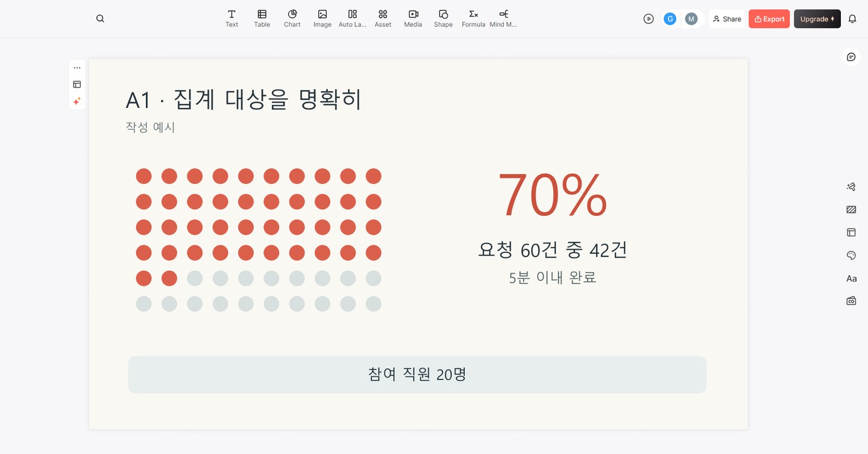The height and width of the screenshot is (454, 868).
Task: Select the text "요청 60건 중 42건"
Action: pyautogui.click(x=553, y=250)
